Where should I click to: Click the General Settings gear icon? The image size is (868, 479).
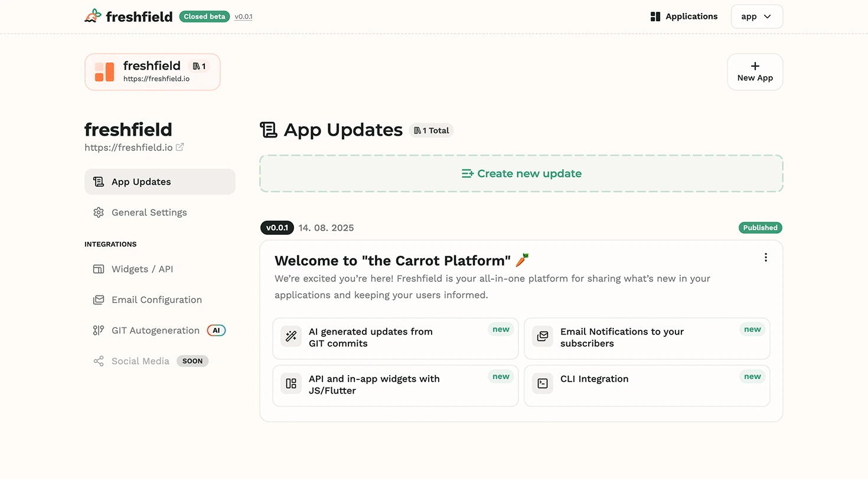pos(99,212)
